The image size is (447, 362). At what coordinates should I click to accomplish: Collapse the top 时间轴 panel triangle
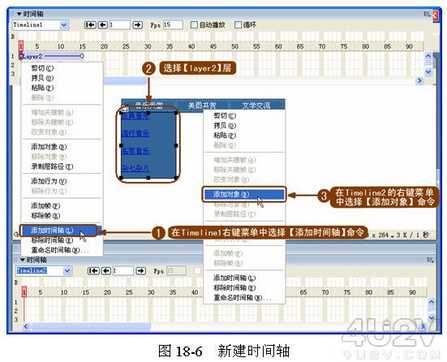[19, 14]
